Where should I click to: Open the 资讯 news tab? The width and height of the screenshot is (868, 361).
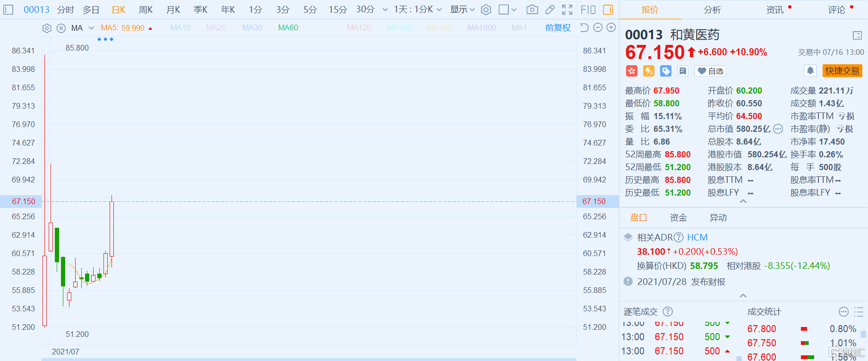click(x=775, y=10)
